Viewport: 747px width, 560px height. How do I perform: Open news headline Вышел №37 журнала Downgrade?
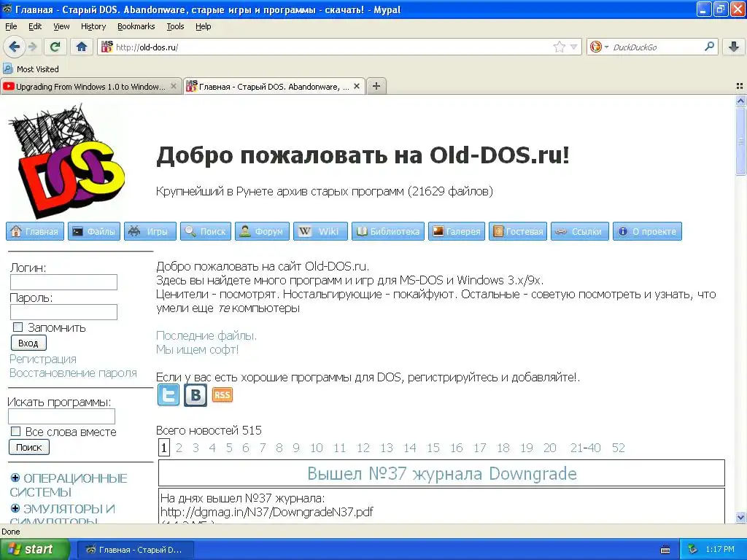click(x=441, y=473)
